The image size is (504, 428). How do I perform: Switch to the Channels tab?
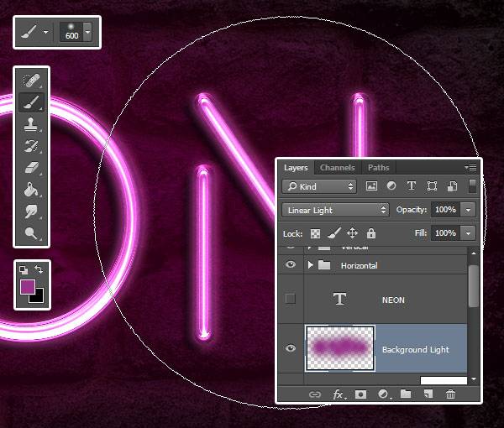coord(337,168)
